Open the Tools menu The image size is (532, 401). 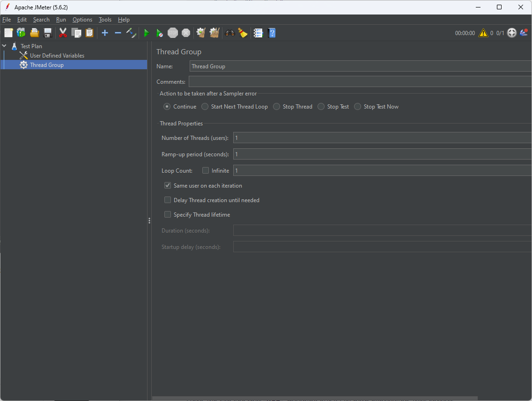point(105,20)
